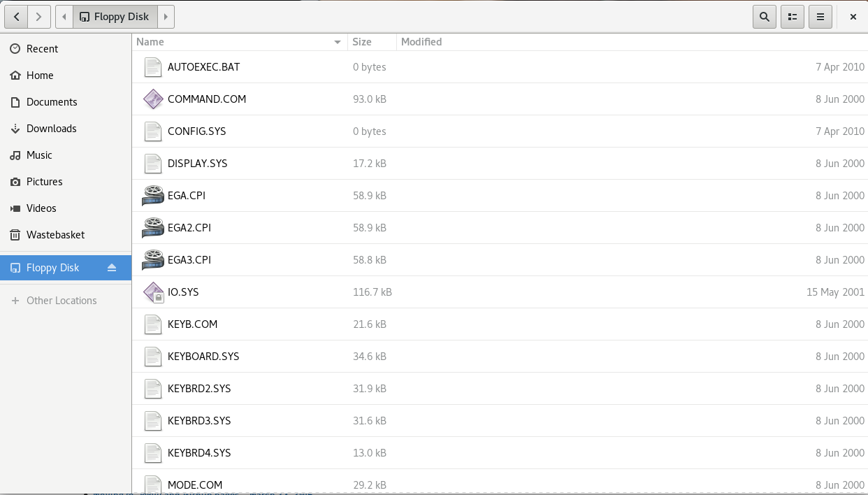This screenshot has height=495, width=868.
Task: Switch view with the list/grid toggle icon
Action: (793, 17)
